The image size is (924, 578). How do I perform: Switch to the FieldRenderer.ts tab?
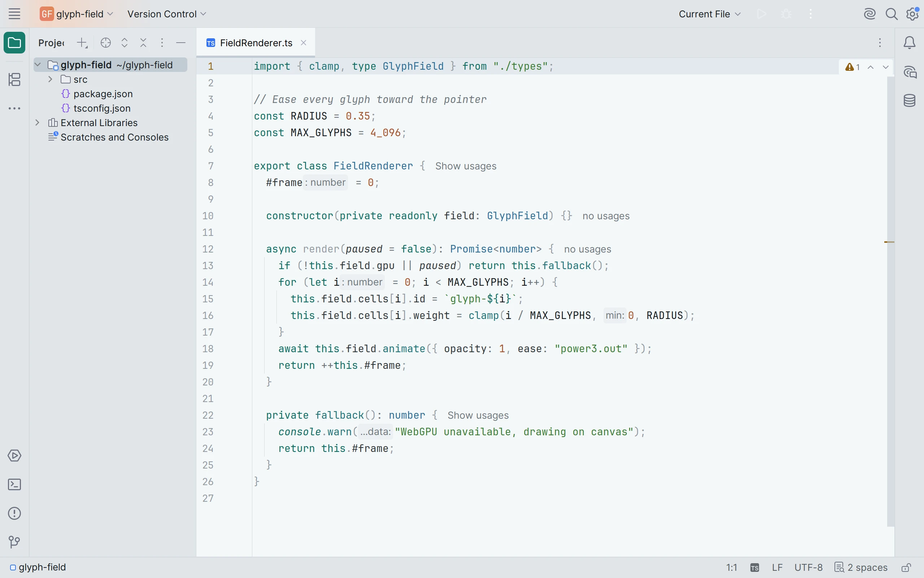click(256, 43)
